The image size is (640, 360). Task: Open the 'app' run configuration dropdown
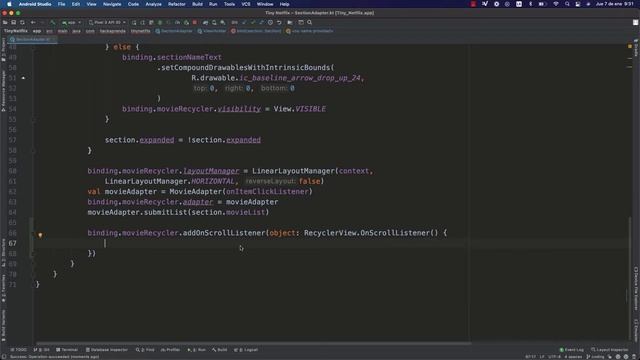coord(71,22)
